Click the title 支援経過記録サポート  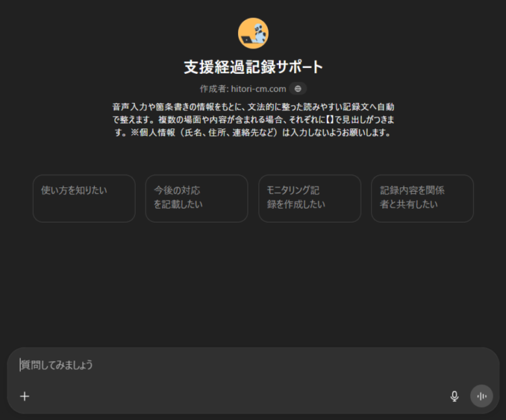(x=253, y=67)
